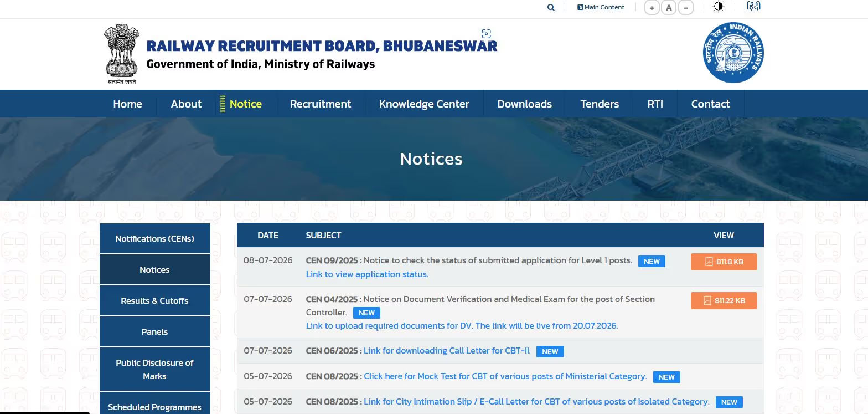Click CEN 04/2025 Document Verification notice text
868x414 pixels.
(480, 305)
